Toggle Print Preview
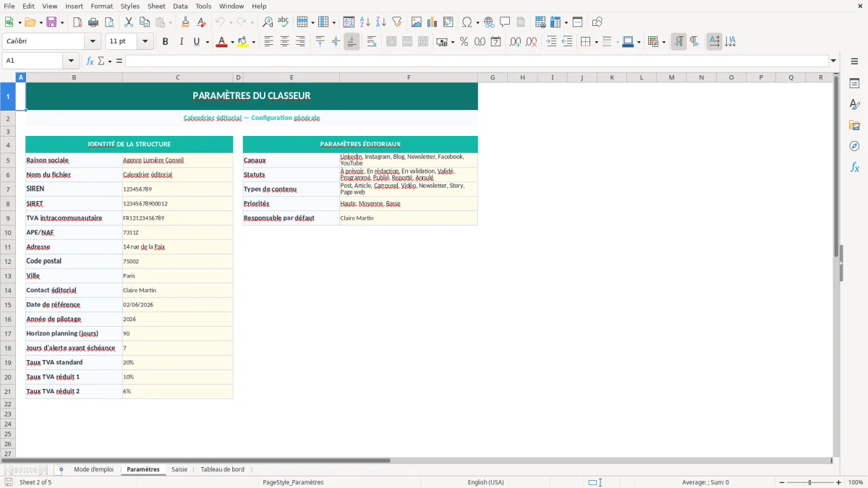868x488 pixels. pos(109,22)
